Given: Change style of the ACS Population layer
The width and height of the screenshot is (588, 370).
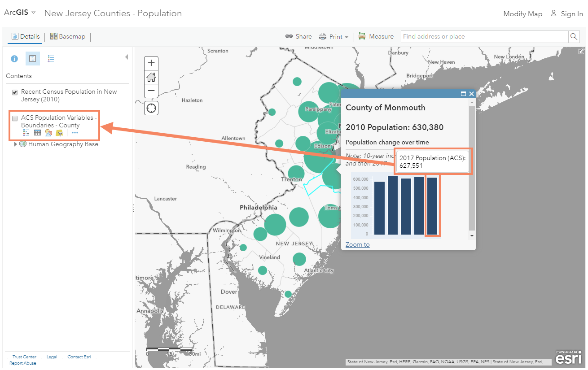Looking at the screenshot, I should tap(48, 133).
